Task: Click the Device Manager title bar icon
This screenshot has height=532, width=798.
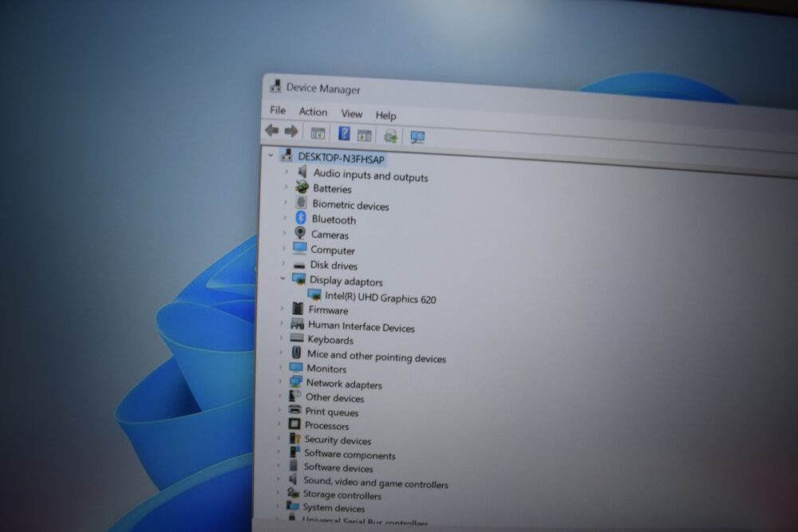Action: pyautogui.click(x=275, y=85)
